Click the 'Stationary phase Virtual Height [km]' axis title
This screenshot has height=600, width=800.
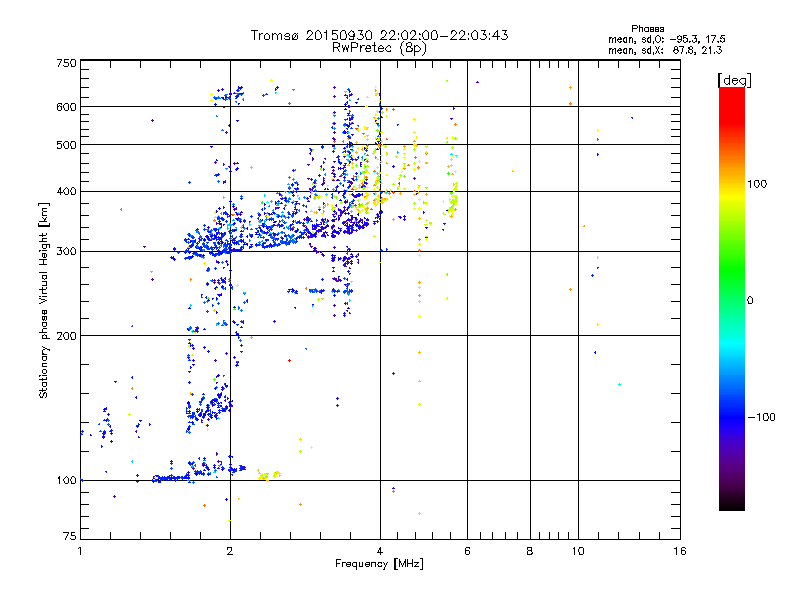[x=44, y=301]
